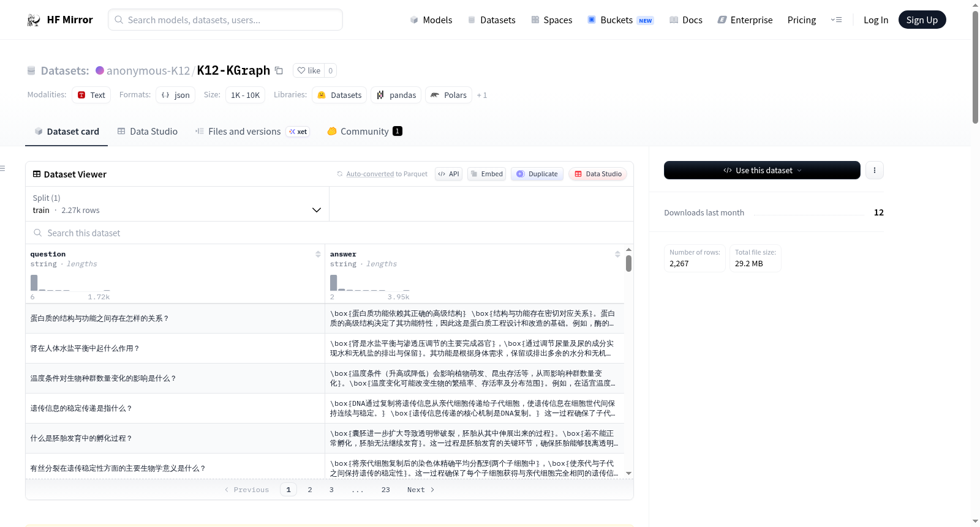The image size is (980, 527).
Task: Click the heart like button
Action: (x=309, y=70)
